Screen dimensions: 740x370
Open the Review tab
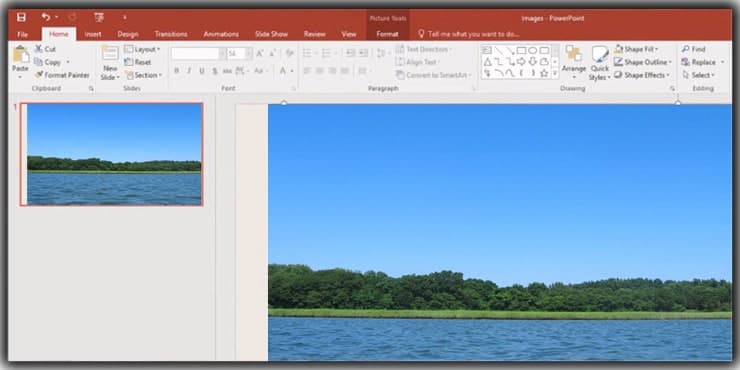(314, 34)
